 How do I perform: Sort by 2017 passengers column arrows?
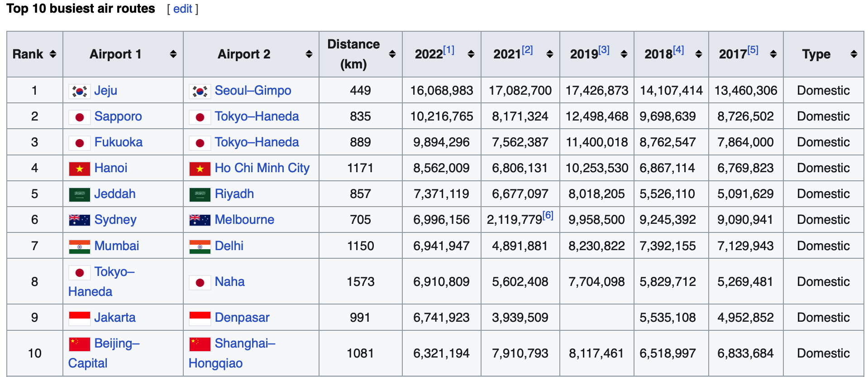pos(773,54)
